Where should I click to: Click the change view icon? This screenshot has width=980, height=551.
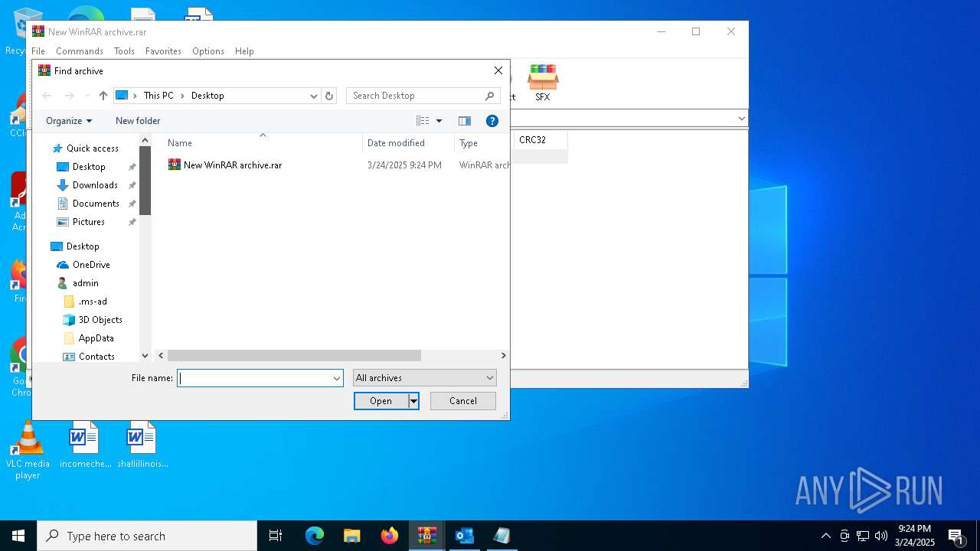point(423,121)
